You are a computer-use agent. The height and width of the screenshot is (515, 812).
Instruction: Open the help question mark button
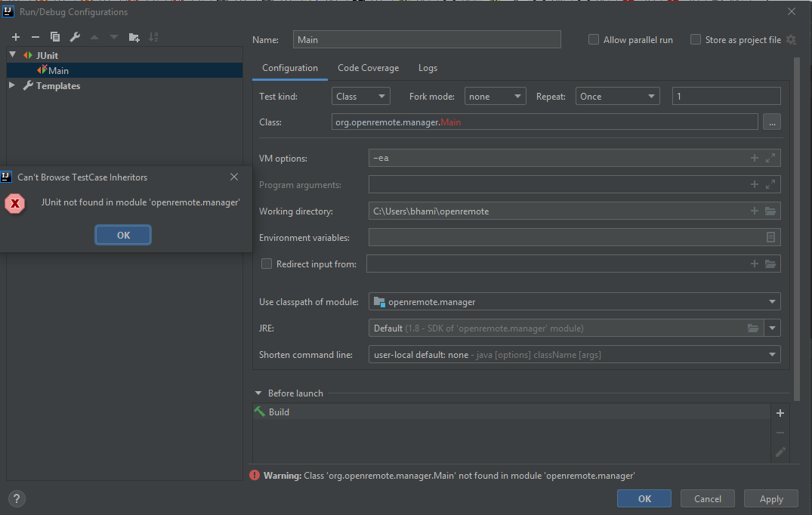(x=17, y=498)
